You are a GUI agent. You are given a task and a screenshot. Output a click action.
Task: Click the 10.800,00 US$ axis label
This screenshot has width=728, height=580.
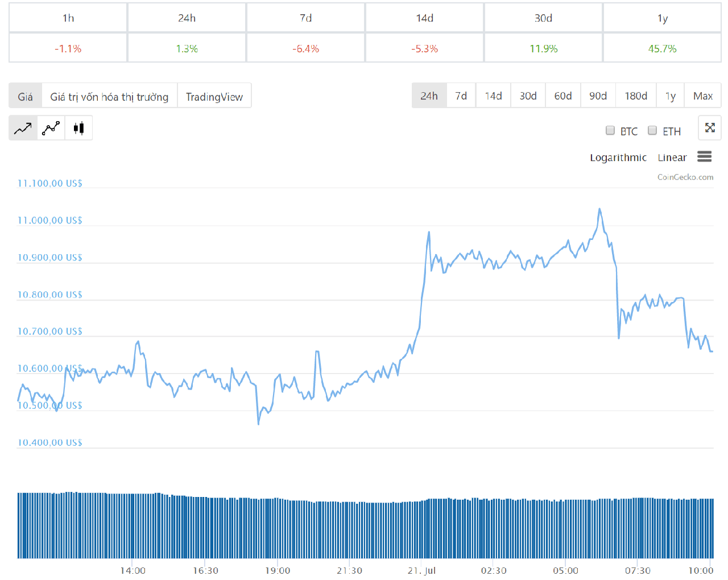(x=50, y=295)
